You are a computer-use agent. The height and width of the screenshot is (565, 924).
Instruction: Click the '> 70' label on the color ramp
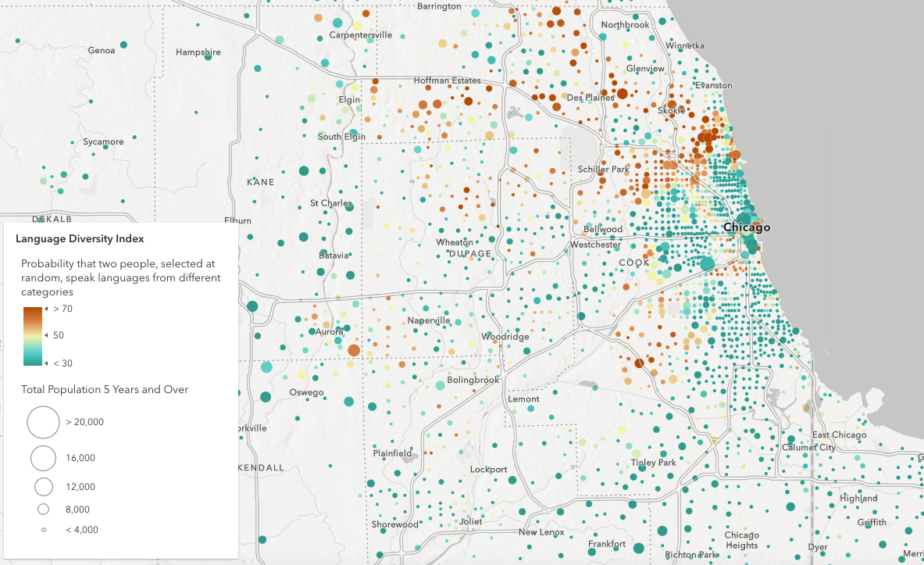tap(62, 309)
